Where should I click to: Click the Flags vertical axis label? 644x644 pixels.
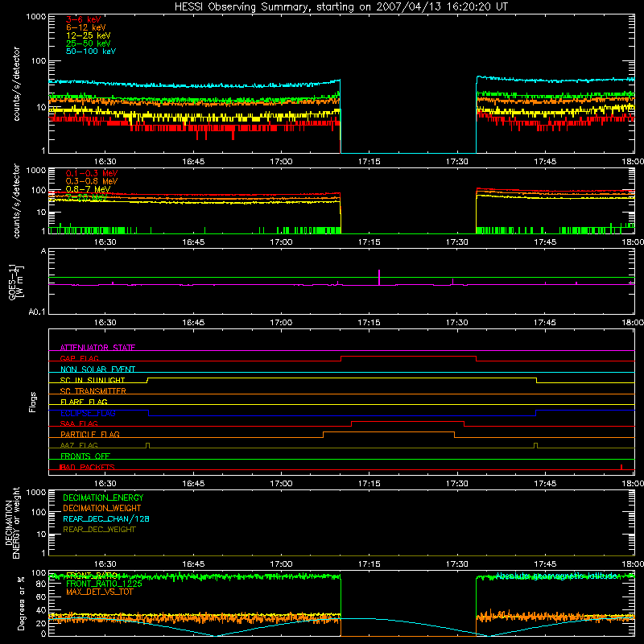tap(32, 402)
